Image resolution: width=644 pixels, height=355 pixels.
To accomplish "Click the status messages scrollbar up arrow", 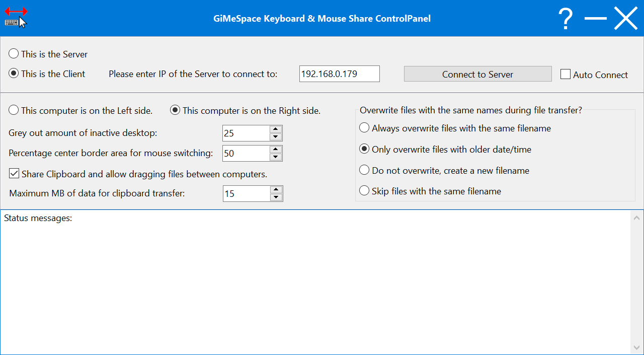I will [x=636, y=218].
